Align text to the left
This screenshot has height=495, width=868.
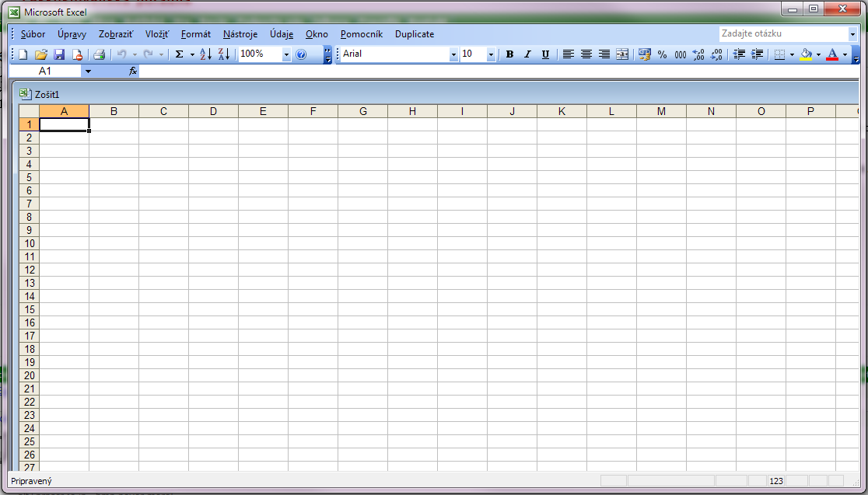point(568,54)
